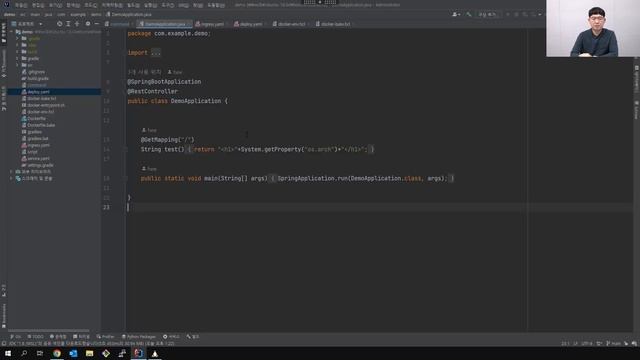Click the Git branch widget in status bar
Image resolution: width=640 pixels, height=360 pixels.
[x=613, y=344]
